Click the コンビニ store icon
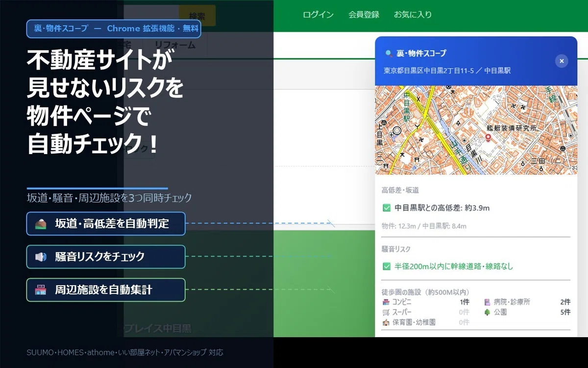Viewport: 588px width, 368px height. coord(386,302)
